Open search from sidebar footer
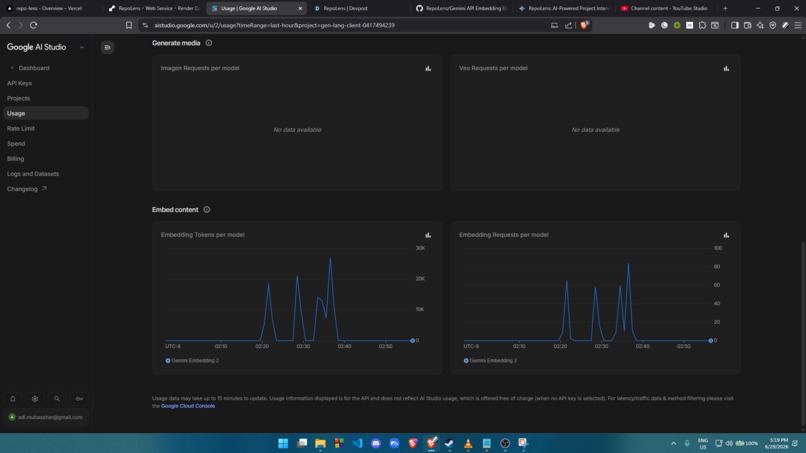806x453 pixels. (57, 398)
